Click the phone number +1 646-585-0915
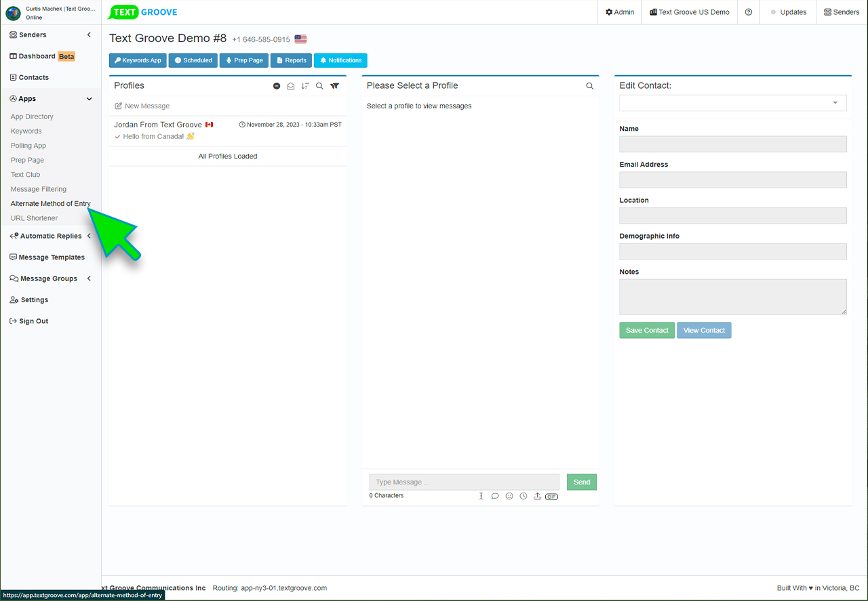The width and height of the screenshot is (868, 601). click(261, 39)
